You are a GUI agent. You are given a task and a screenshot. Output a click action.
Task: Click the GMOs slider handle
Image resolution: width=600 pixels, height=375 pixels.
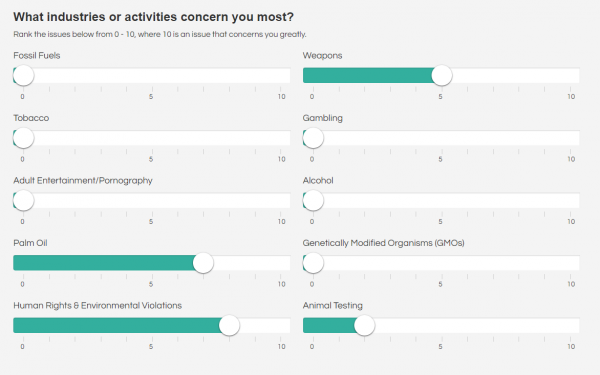click(x=313, y=263)
